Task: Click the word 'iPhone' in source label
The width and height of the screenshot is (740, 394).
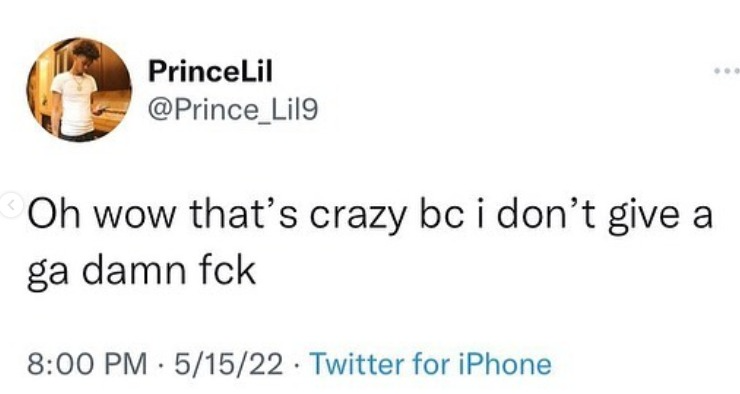Action: [x=505, y=365]
